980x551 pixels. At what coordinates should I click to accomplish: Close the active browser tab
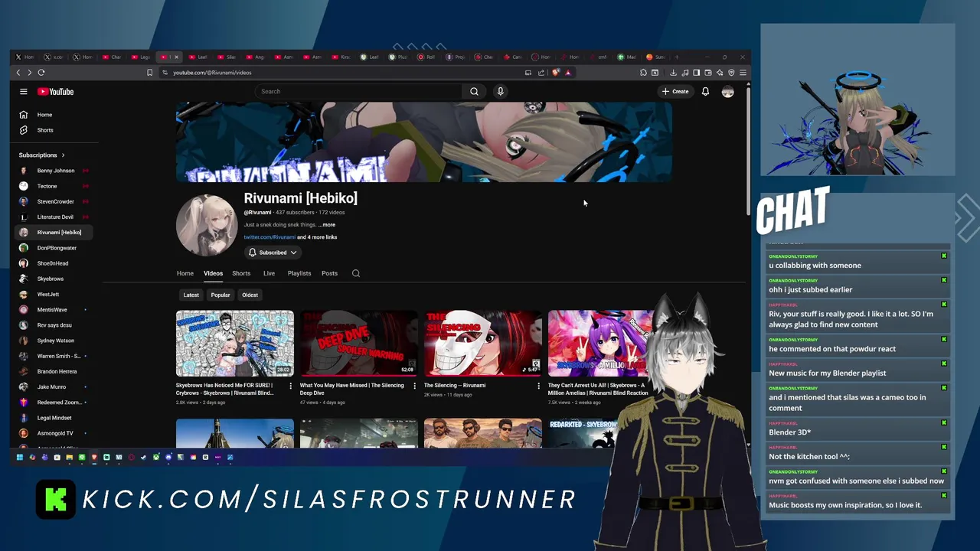(177, 57)
